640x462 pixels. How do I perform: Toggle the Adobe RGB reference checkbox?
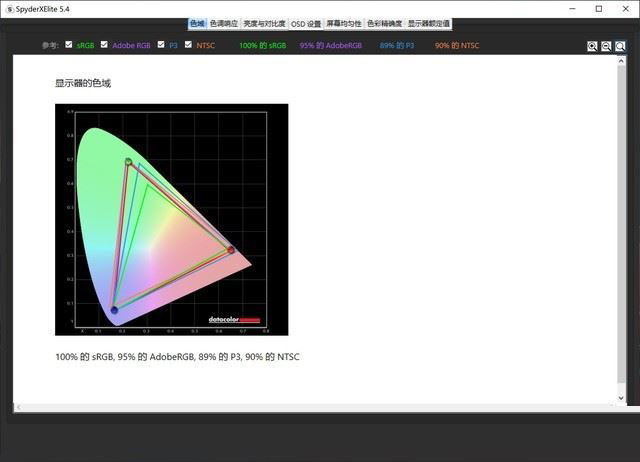pyautogui.click(x=104, y=44)
